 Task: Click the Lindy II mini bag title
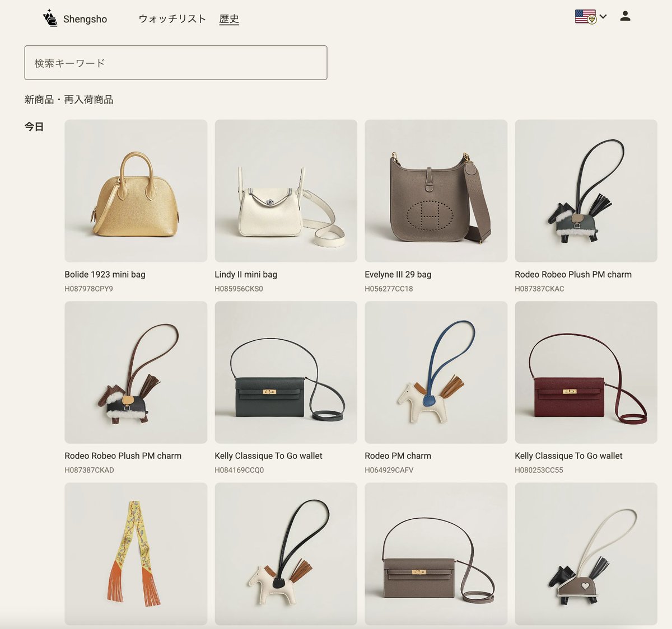click(x=246, y=274)
